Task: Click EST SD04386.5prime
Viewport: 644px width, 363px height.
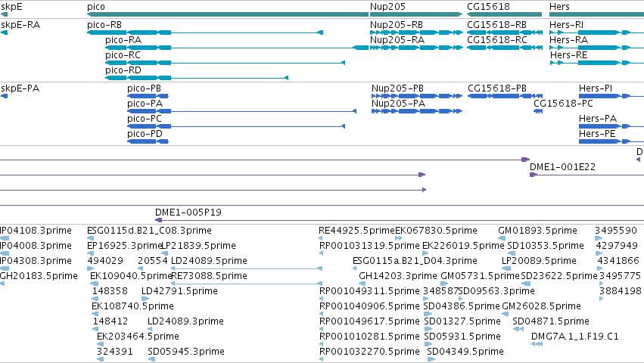Action: click(x=462, y=307)
